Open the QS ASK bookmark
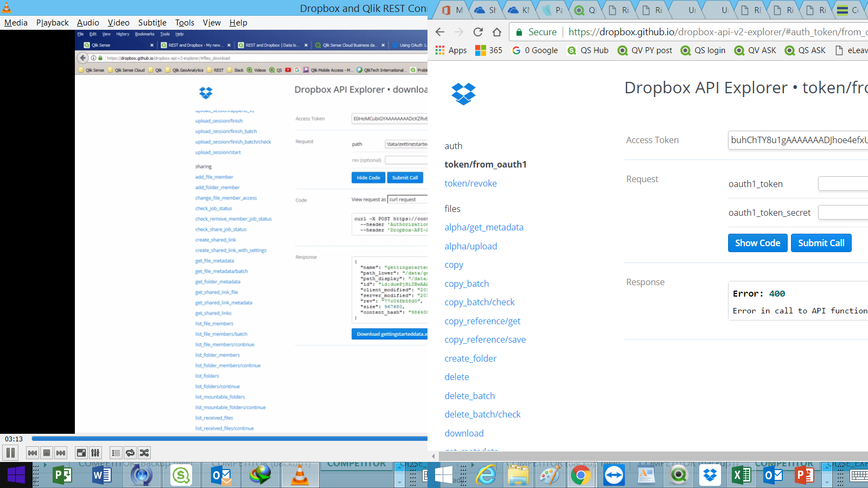Image resolution: width=868 pixels, height=488 pixels. coord(805,50)
